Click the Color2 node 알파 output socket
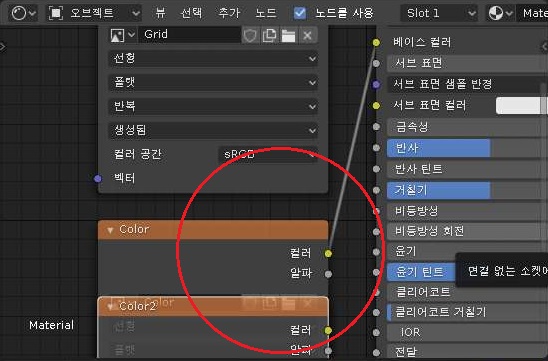548x361 pixels. 328,351
